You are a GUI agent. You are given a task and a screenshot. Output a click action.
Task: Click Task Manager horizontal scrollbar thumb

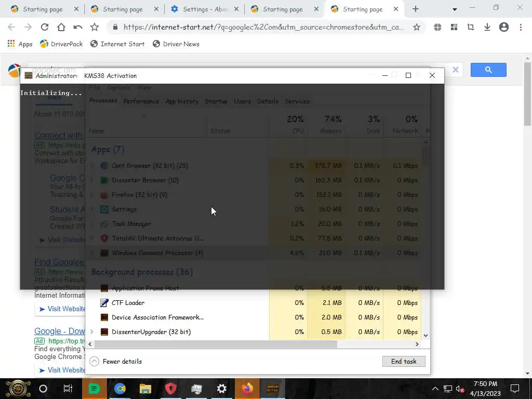point(216,344)
